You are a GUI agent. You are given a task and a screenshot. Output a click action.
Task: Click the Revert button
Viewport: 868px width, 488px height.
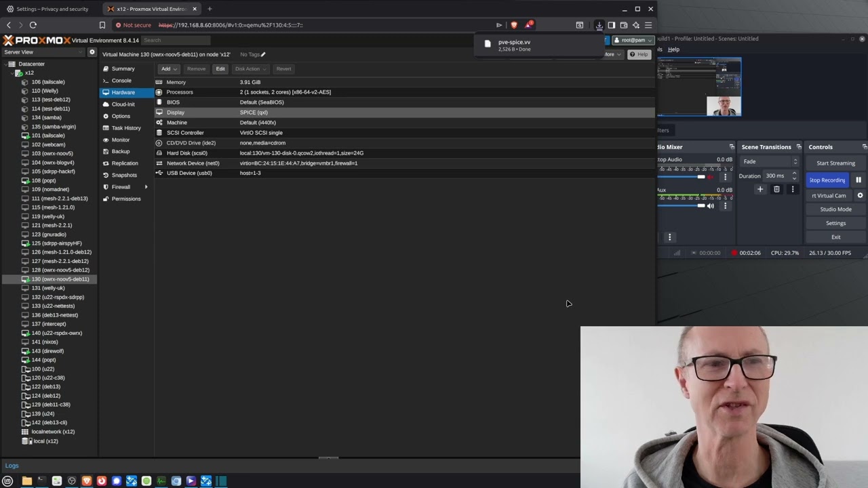point(283,68)
